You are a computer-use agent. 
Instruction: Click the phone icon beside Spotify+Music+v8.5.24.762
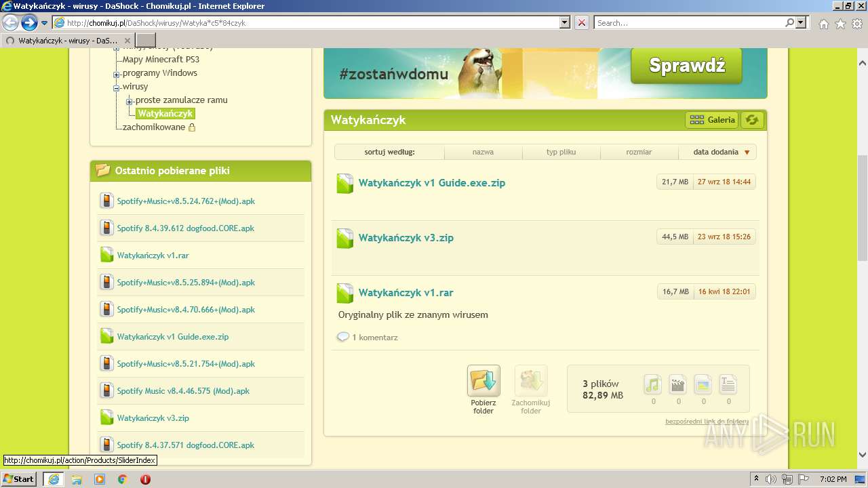pyautogui.click(x=106, y=201)
